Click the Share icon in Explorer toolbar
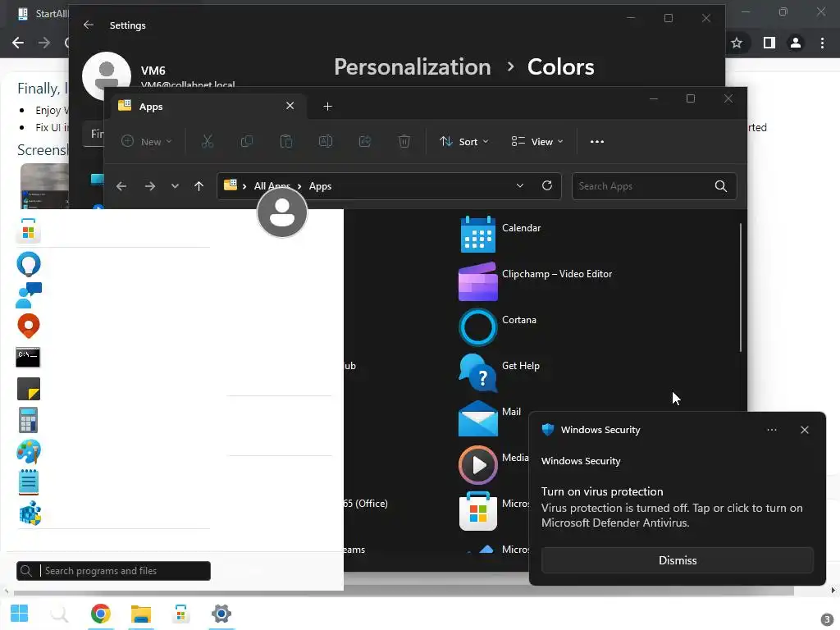This screenshot has width=840, height=630. [x=365, y=141]
